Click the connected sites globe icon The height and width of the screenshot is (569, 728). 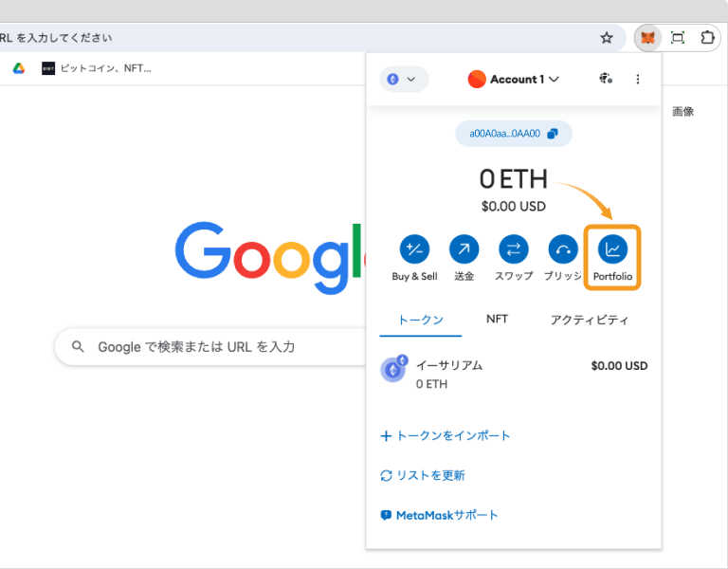pyautogui.click(x=606, y=79)
